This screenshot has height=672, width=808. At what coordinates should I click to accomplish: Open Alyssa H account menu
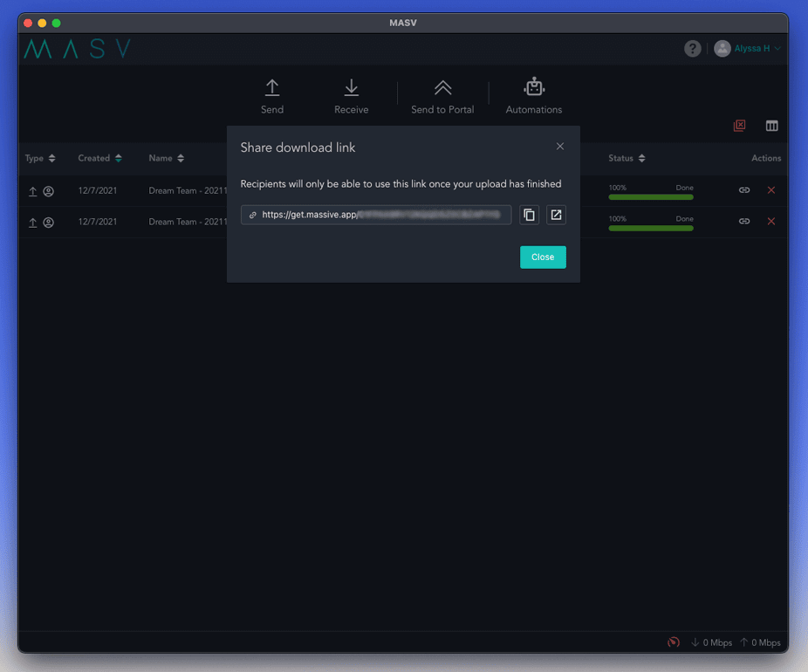coord(757,49)
